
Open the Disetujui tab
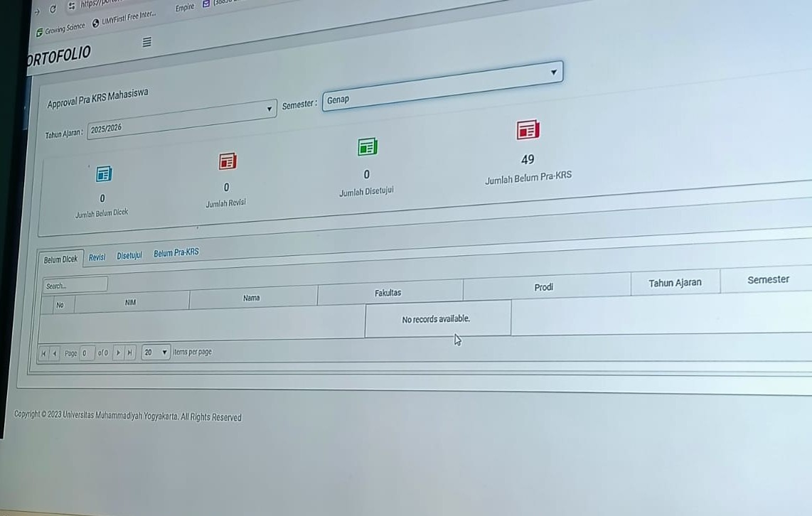[x=129, y=255]
